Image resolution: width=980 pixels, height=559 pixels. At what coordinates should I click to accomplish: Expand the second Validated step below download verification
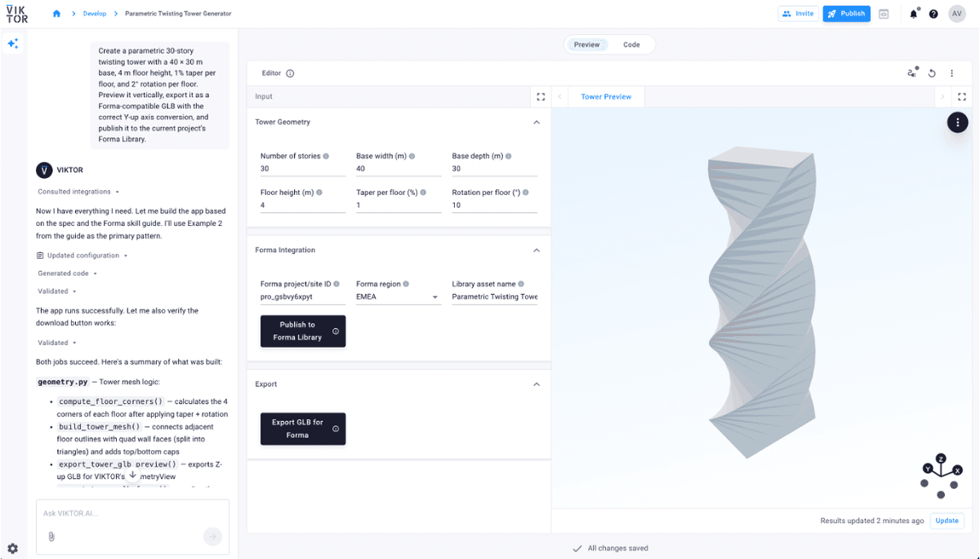tap(57, 343)
